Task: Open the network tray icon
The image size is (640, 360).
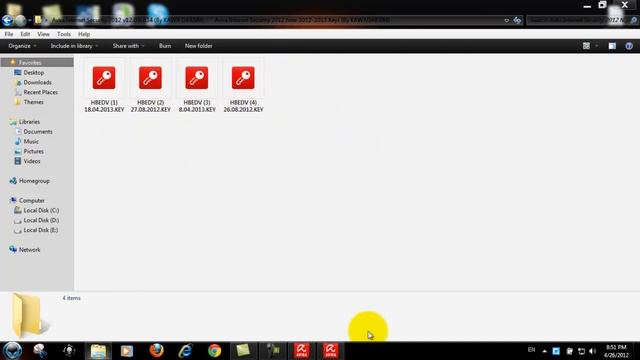Action: [x=581, y=351]
